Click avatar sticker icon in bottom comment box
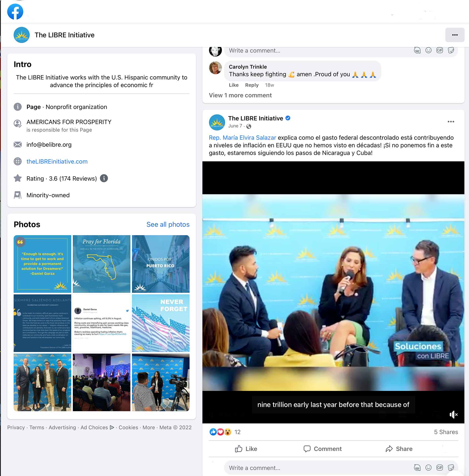 coord(417,468)
